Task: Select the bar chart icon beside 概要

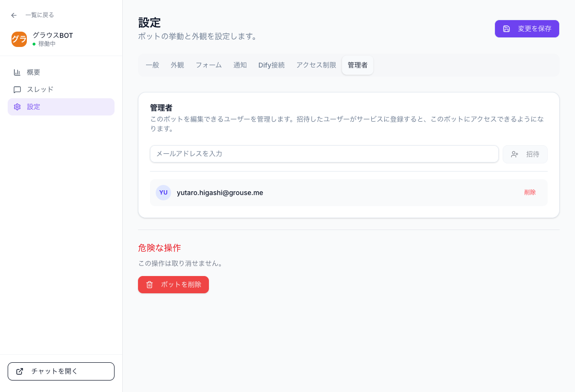Action: pos(17,72)
